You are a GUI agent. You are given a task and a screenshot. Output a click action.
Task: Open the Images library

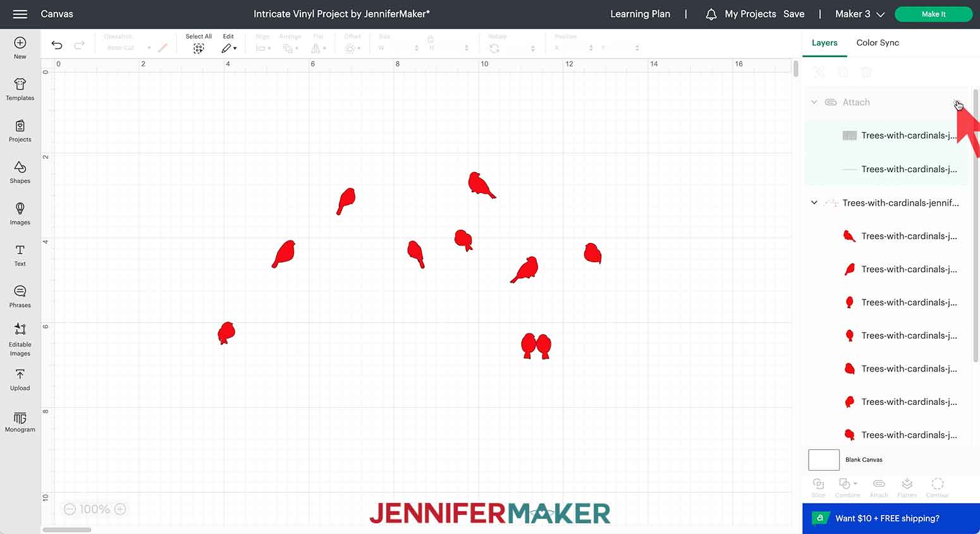pos(20,214)
